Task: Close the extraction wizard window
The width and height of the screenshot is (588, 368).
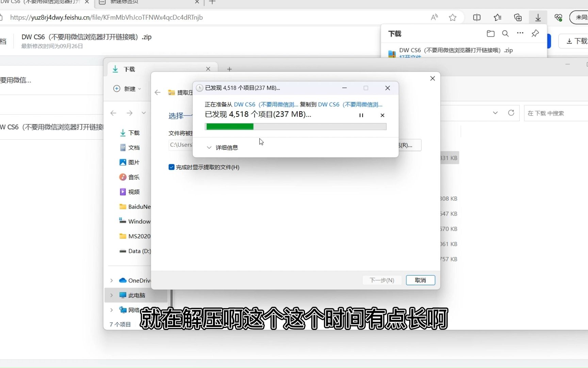Action: pyautogui.click(x=432, y=78)
